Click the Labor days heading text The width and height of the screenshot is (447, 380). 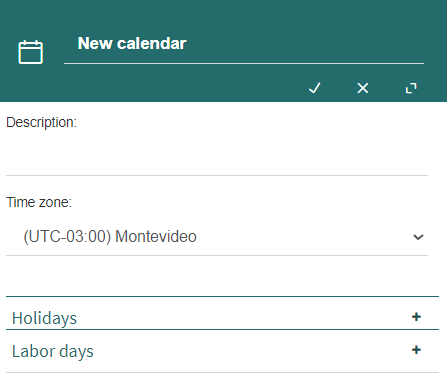click(x=53, y=351)
